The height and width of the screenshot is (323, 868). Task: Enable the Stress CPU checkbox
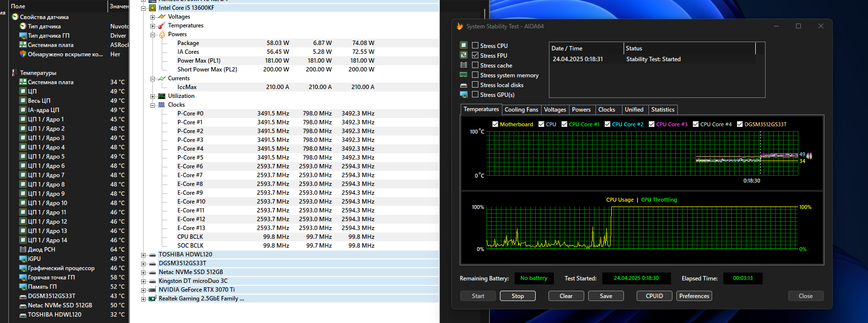pos(475,46)
